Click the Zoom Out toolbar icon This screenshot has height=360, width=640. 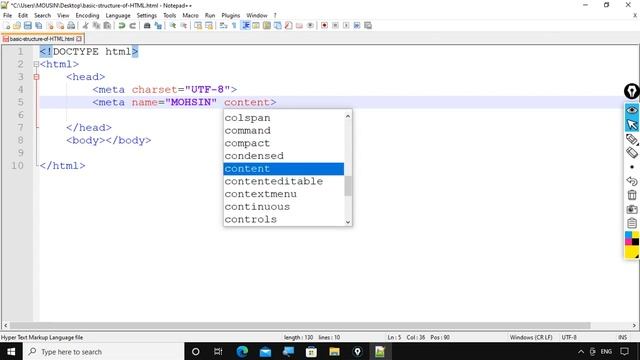click(184, 25)
